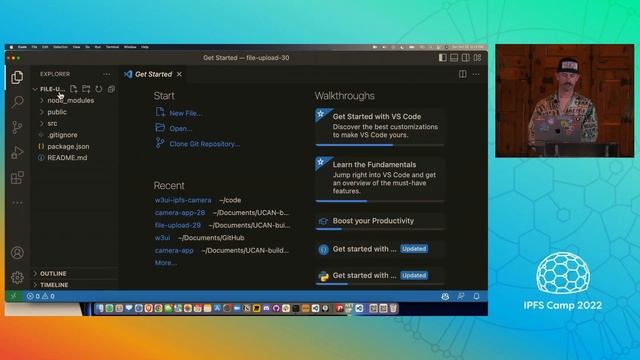Open Get Started with VS Code walkthrough

(x=380, y=127)
